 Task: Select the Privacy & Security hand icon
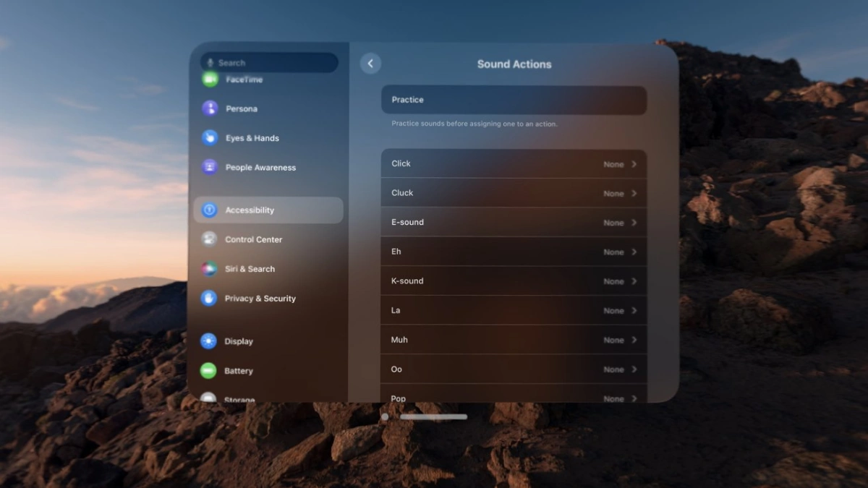209,298
